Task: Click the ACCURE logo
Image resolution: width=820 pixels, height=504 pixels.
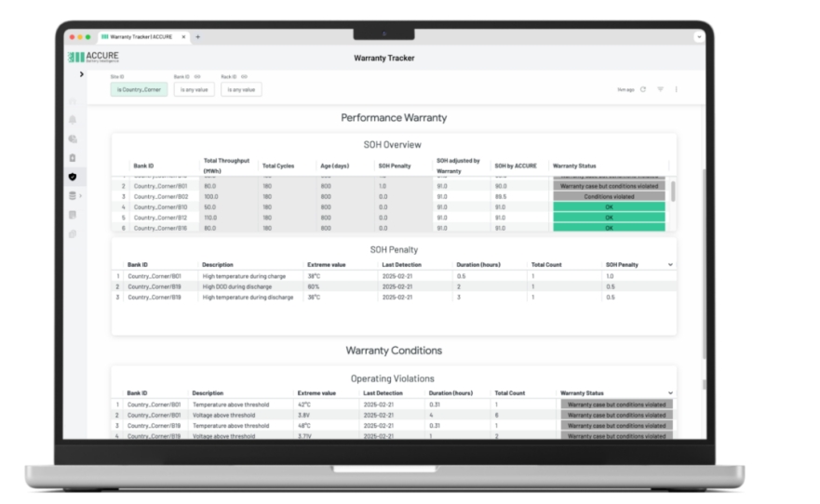Action: pyautogui.click(x=93, y=57)
